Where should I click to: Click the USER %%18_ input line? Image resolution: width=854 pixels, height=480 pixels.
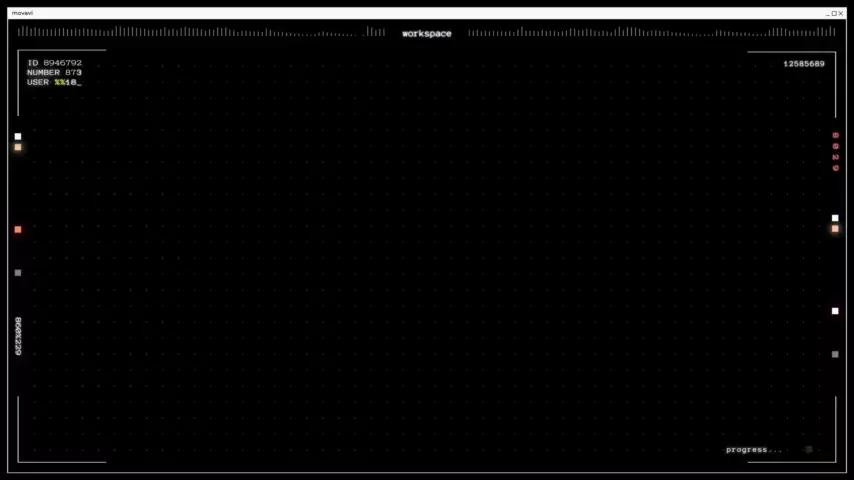[x=54, y=82]
